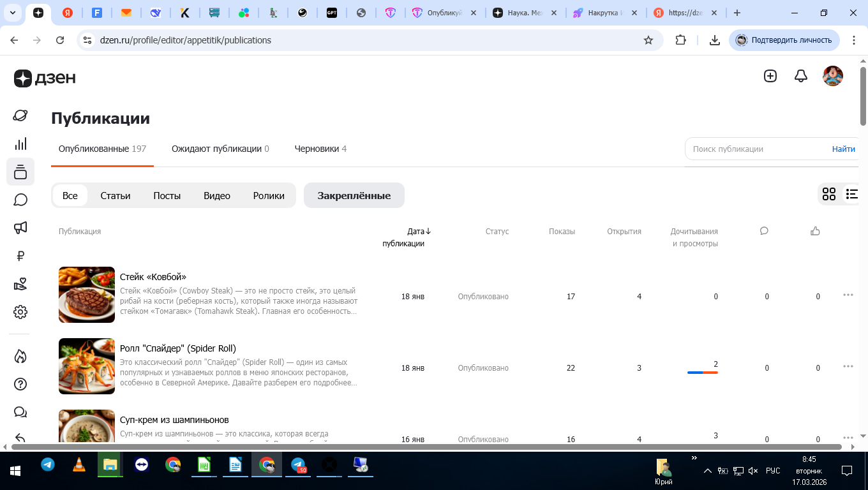Open the statistics bar chart icon
The width and height of the screenshot is (868, 490).
coord(20,144)
